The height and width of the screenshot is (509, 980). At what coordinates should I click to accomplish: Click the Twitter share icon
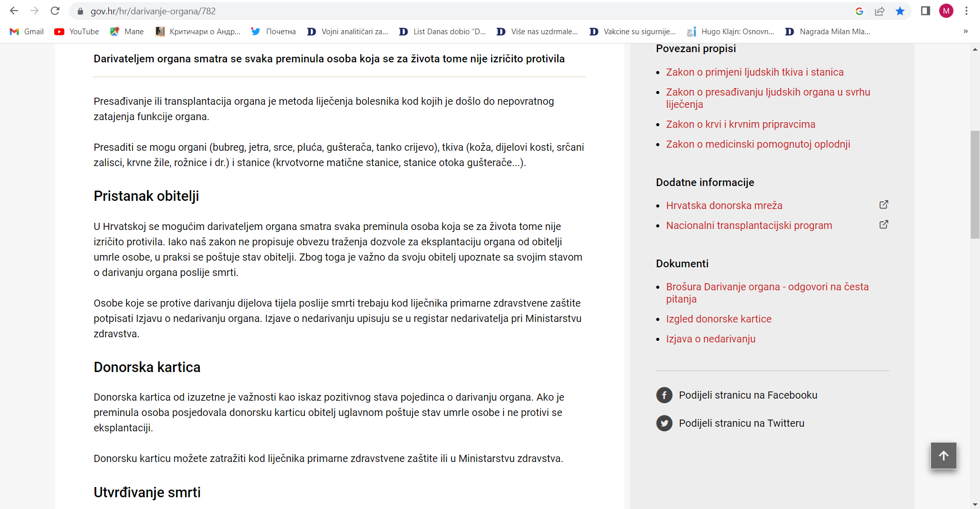664,423
